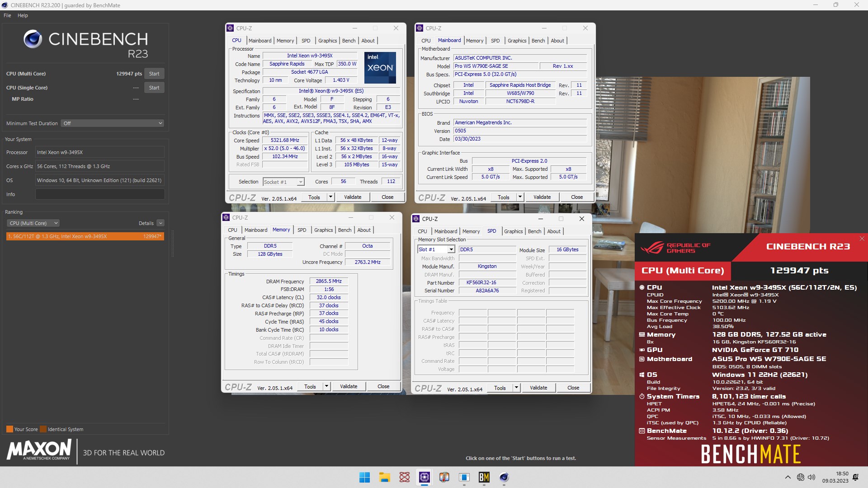Click the Cinebench sphere logo icon
Viewport: 868px width, 488px height.
pos(33,39)
